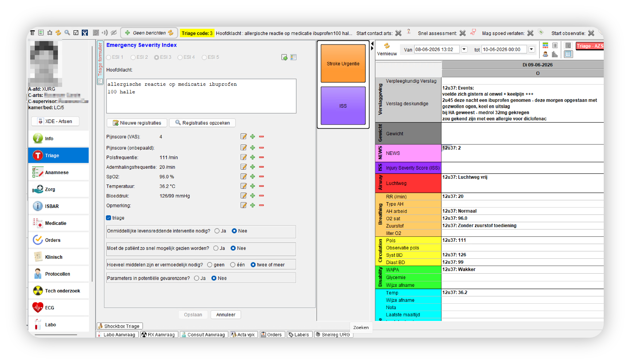
Task: Click the orange Stroke Urgentie tile
Action: pos(343,63)
